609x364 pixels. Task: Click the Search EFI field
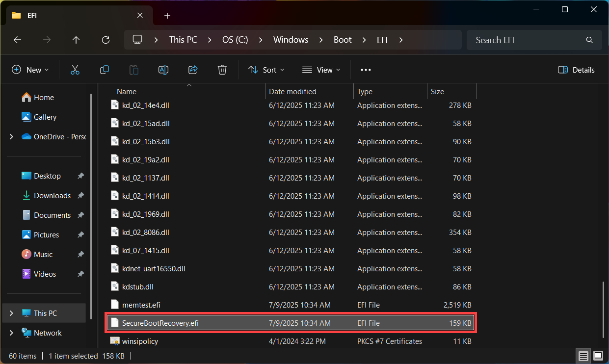coord(534,40)
